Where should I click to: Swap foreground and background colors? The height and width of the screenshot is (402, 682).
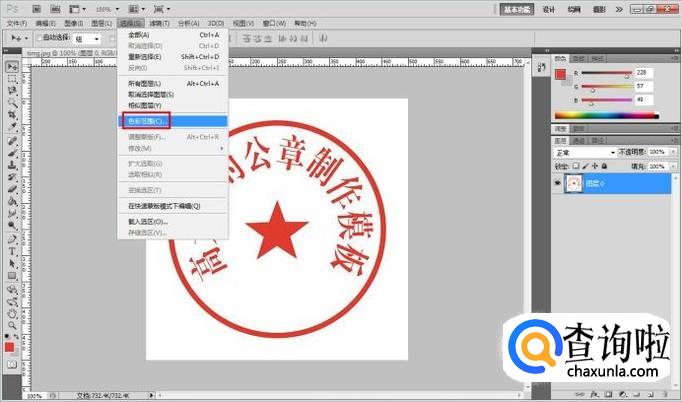tap(16, 336)
